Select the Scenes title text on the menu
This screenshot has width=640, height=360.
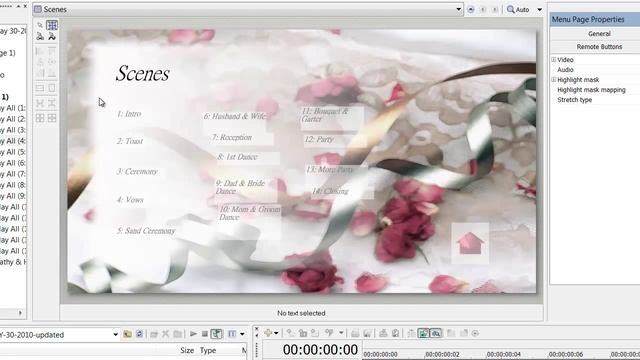tap(142, 74)
